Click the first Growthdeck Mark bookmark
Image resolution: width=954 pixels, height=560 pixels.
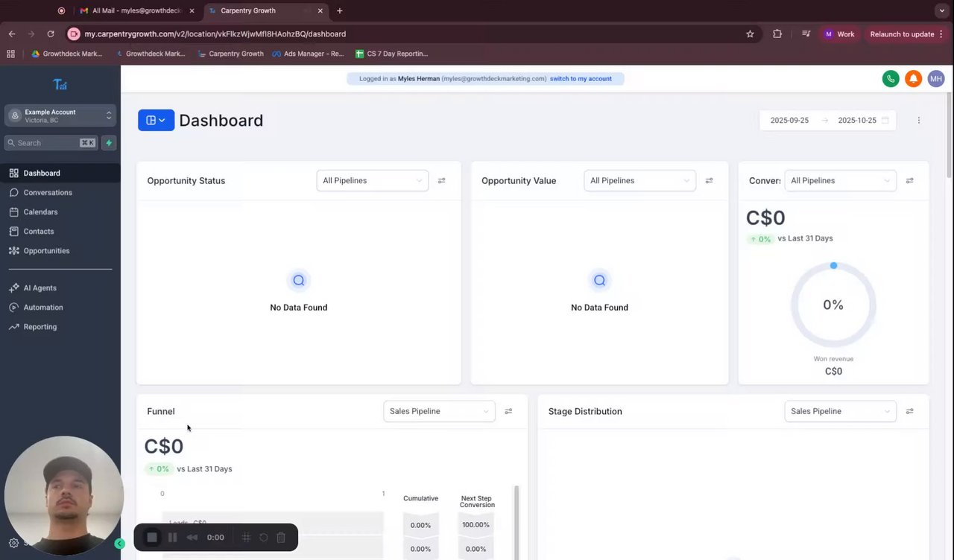click(x=67, y=54)
